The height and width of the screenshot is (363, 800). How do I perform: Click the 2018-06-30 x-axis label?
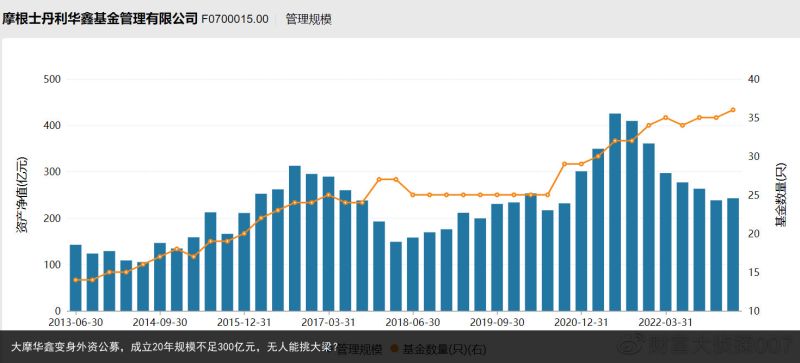tap(413, 323)
